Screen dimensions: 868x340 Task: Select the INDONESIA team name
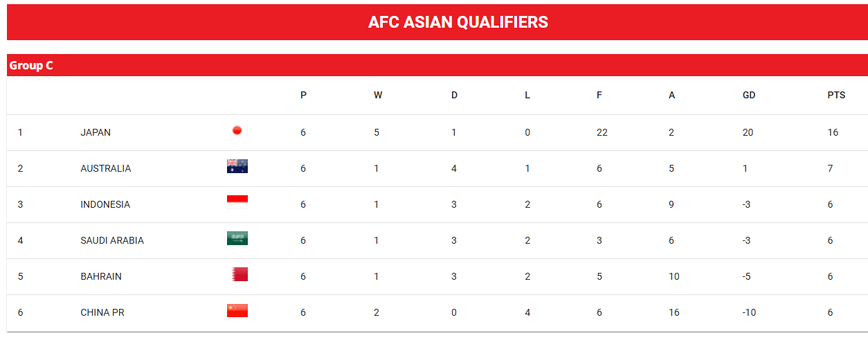click(x=105, y=204)
